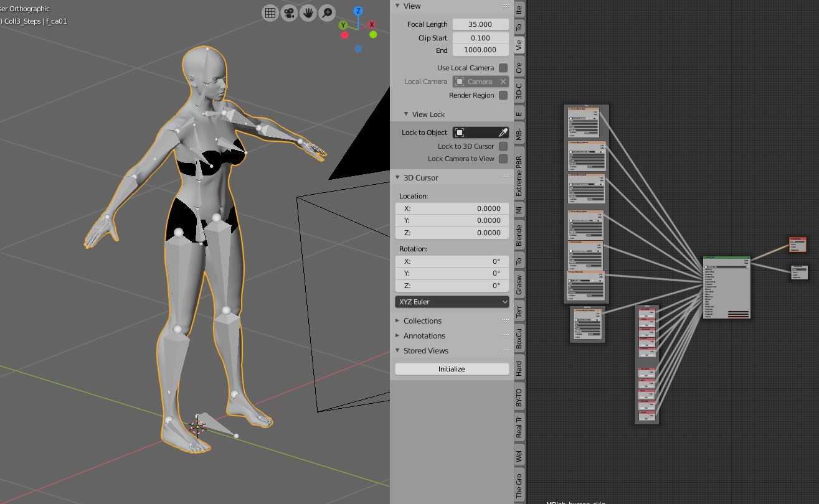This screenshot has width=819, height=504.
Task: Collapse the 3D Cursor panel
Action: [398, 178]
